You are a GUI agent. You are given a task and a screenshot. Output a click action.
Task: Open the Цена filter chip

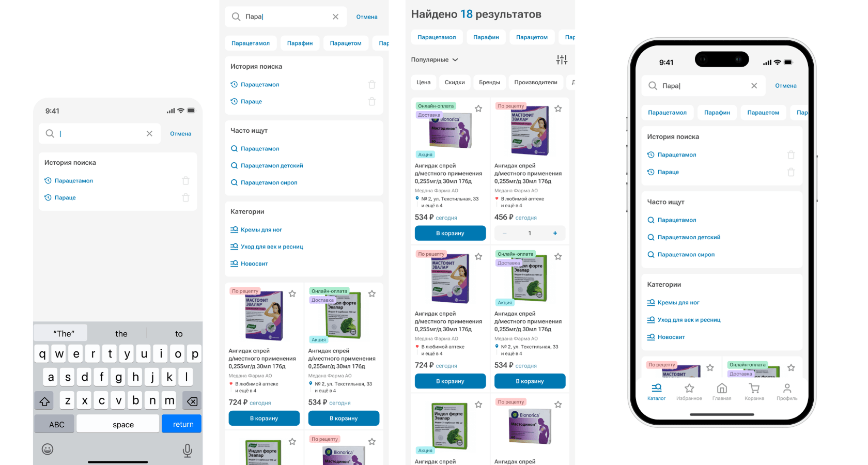click(x=424, y=82)
